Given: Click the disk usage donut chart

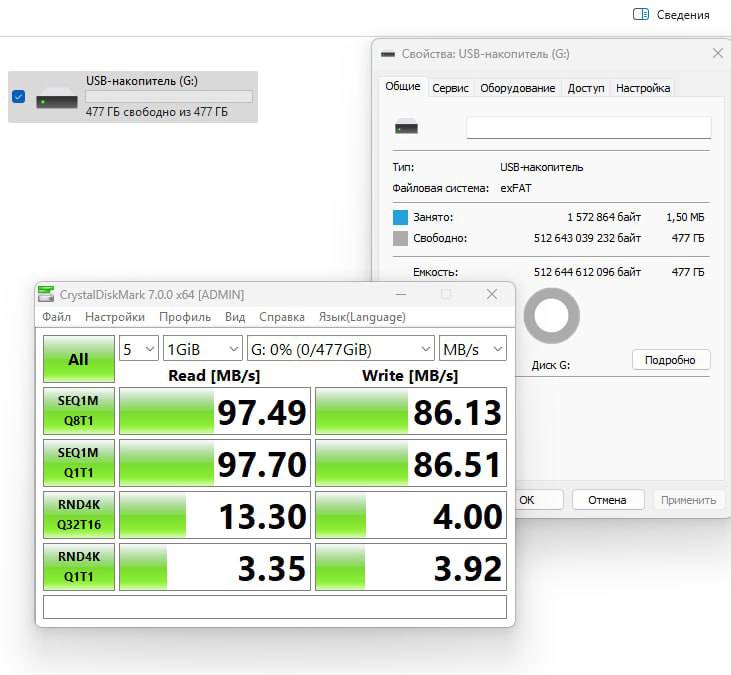Looking at the screenshot, I should 552,316.
